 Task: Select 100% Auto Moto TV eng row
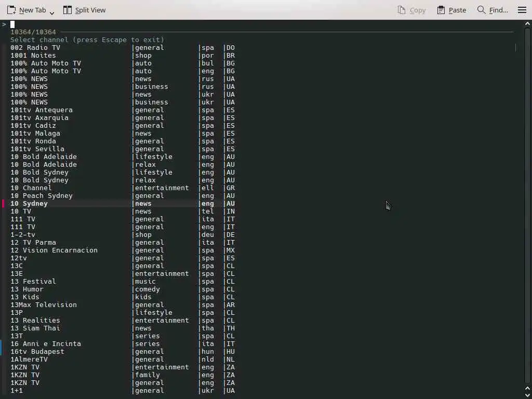123,71
